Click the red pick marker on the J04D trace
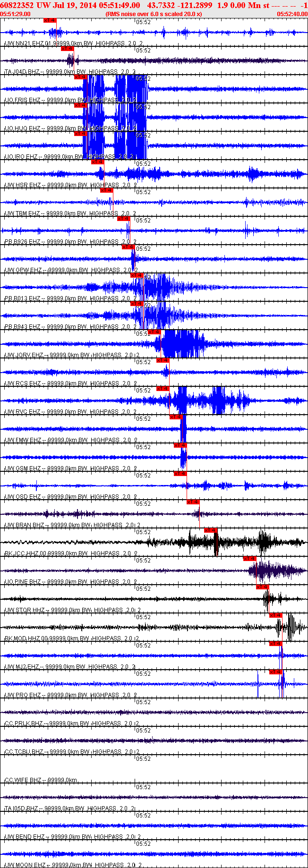Image resolution: width=308 pixels, height=868 pixels. click(68, 49)
